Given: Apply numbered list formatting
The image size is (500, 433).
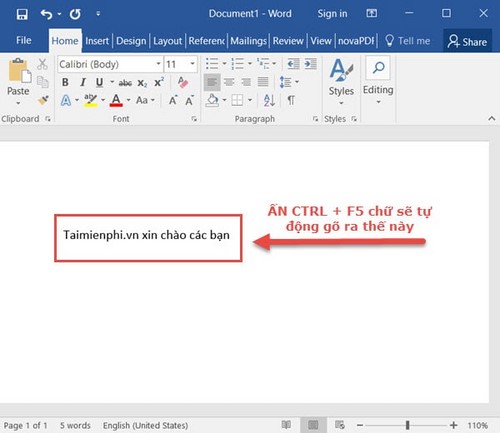Looking at the screenshot, I should pyautogui.click(x=237, y=63).
